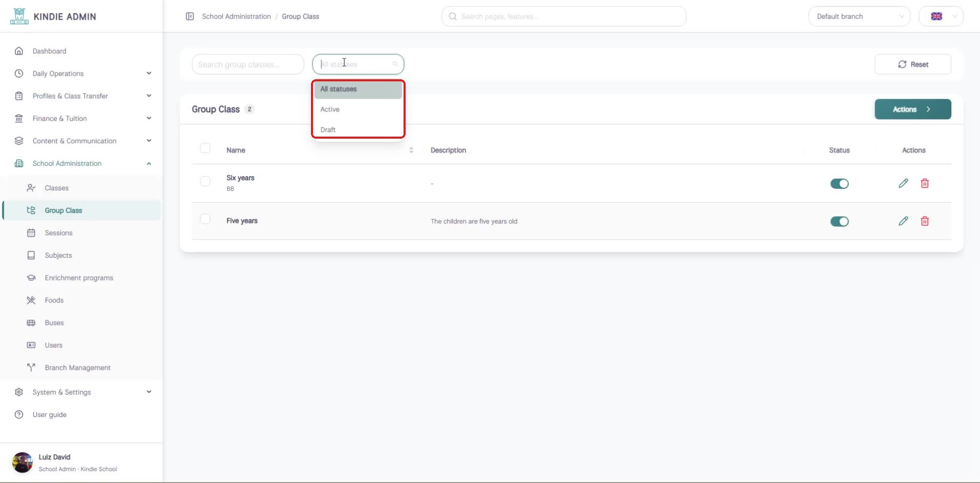Click the Reset filters button
Image resolution: width=980 pixels, height=483 pixels.
click(913, 64)
